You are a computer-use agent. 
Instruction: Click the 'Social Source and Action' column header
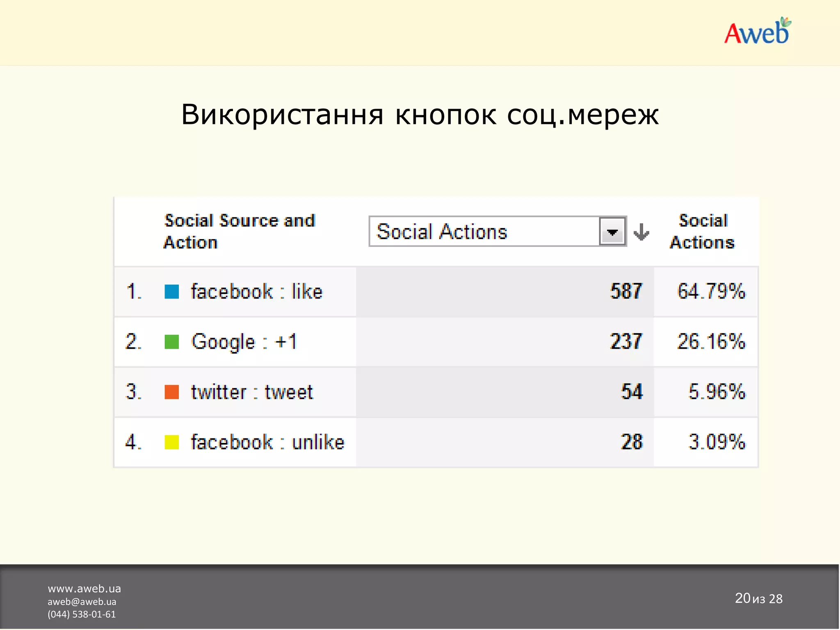(x=240, y=232)
